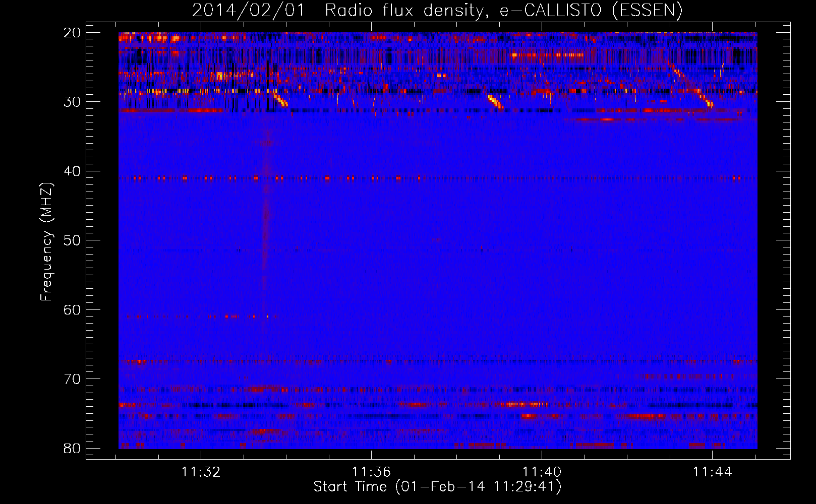Image resolution: width=816 pixels, height=504 pixels.
Task: Click the 11:44 time tick label
Action: 712,472
